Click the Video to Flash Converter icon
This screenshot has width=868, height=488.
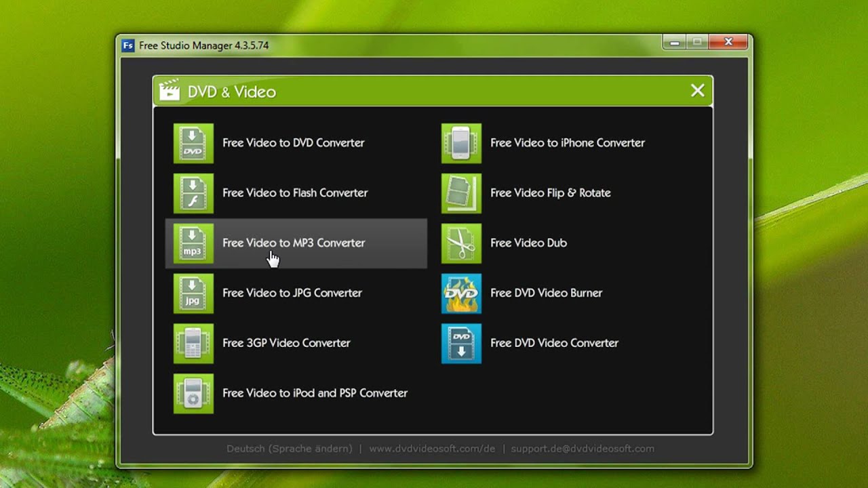(193, 193)
